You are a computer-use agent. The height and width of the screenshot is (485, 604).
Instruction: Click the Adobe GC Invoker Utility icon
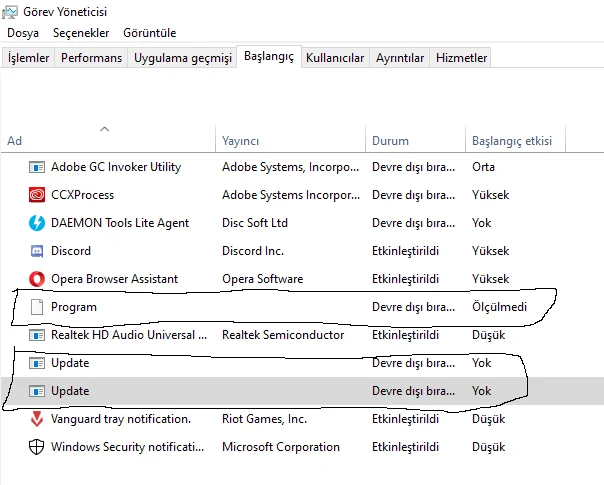coord(37,167)
